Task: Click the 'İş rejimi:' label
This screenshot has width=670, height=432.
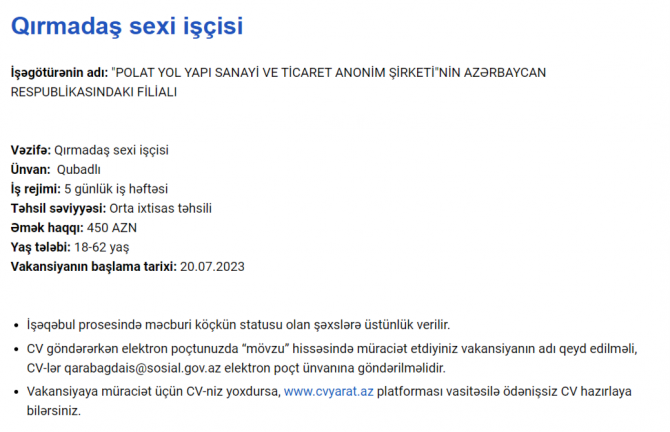Action: click(35, 188)
